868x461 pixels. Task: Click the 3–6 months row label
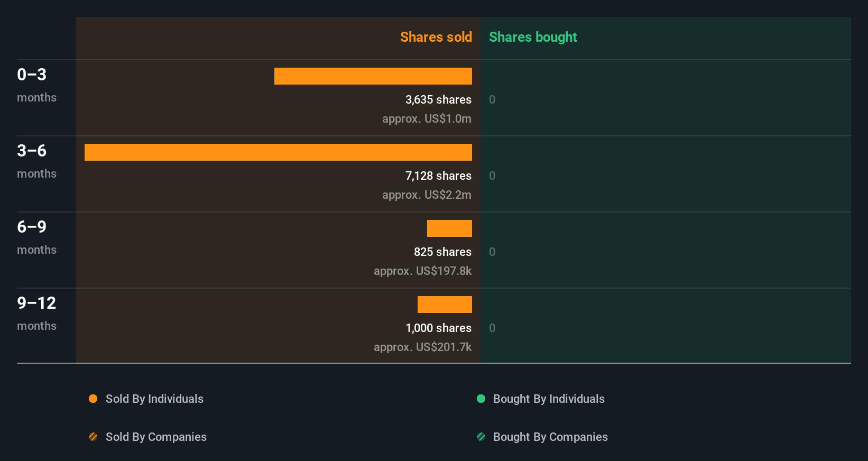(36, 161)
